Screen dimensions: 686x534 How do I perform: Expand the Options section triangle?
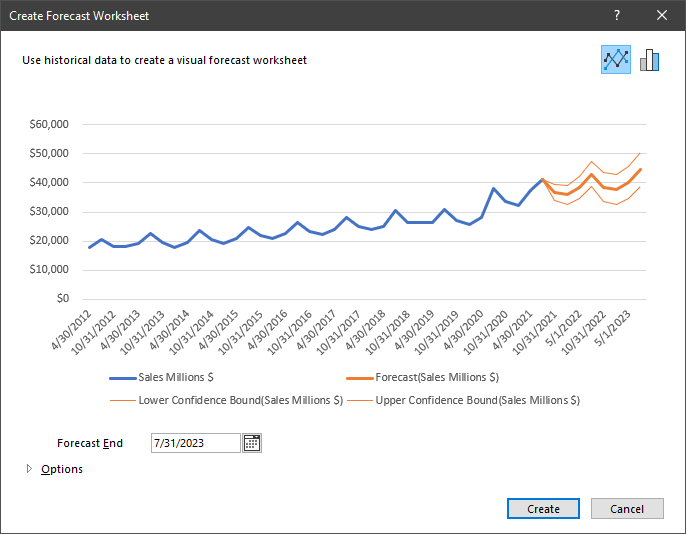tap(29, 469)
